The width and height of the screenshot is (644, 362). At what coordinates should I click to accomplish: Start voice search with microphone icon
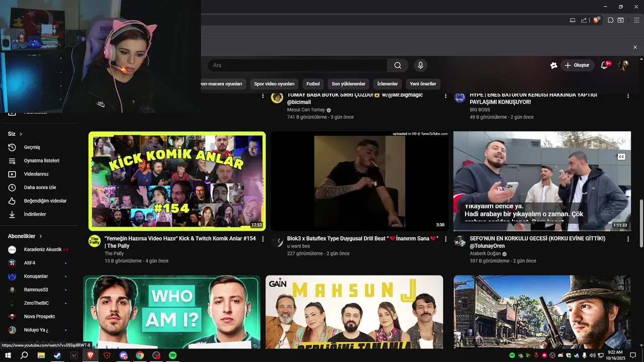pos(421,65)
